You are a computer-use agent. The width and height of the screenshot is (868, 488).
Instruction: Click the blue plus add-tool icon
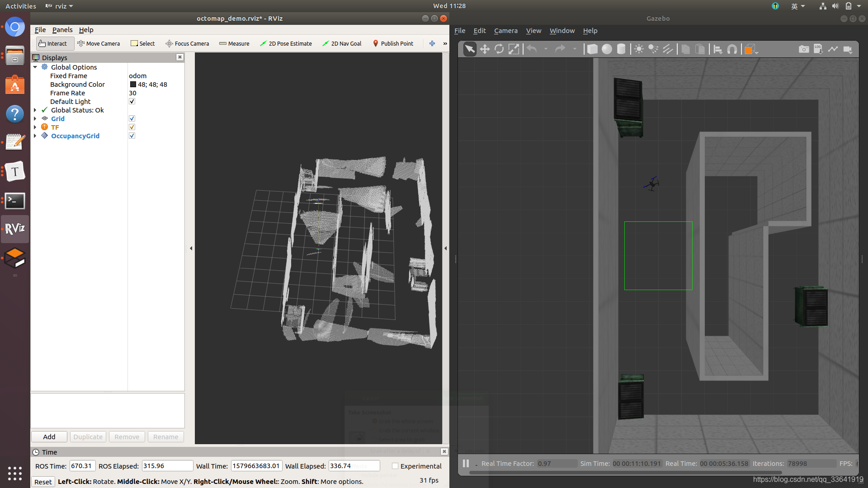click(x=432, y=44)
